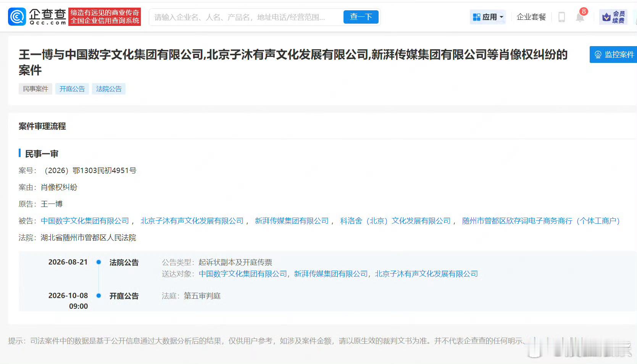Open 北京子沐有声文化发展有限公司 in 送达对象 row
The width and height of the screenshot is (637, 364).
coord(426,274)
